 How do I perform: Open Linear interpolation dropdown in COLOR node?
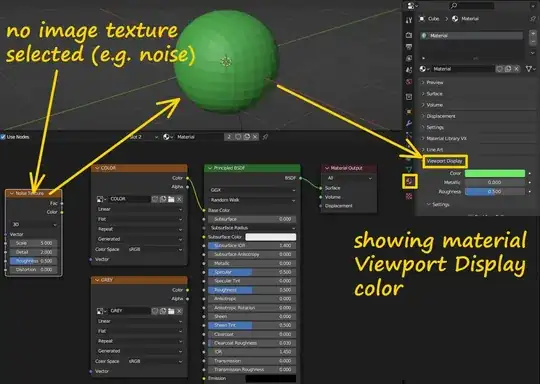pos(139,209)
